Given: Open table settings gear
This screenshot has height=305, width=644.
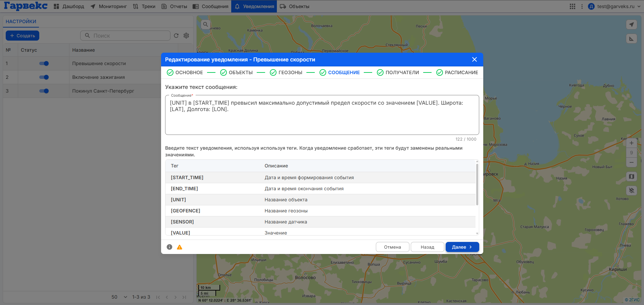Looking at the screenshot, I should click(x=186, y=36).
